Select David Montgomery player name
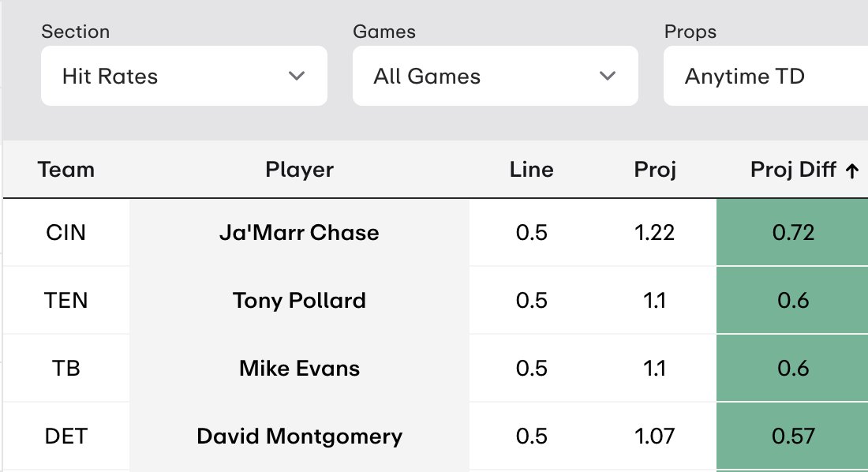868x472 pixels. tap(300, 436)
